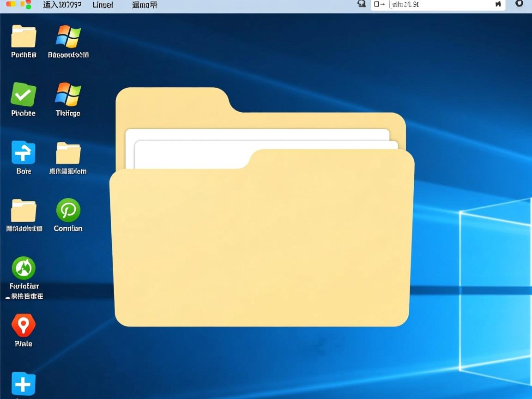
Task: Click the round icon at top-right corner
Action: 519,4
